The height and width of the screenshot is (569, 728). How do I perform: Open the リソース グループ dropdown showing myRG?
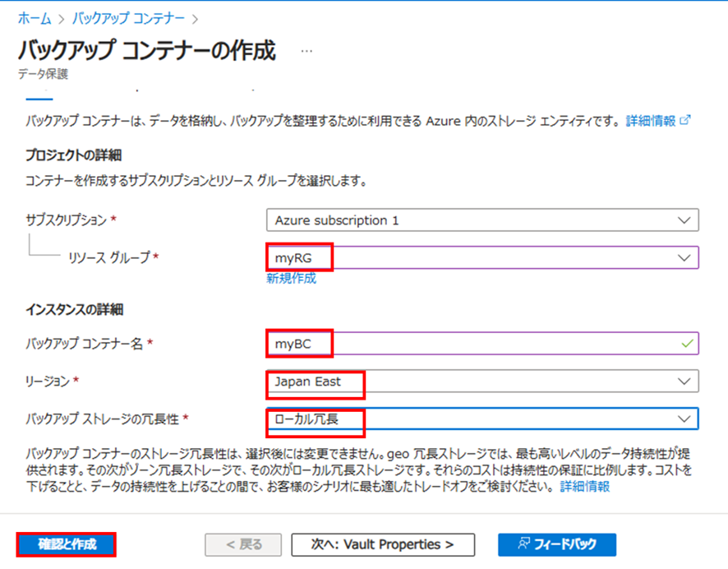click(x=482, y=258)
